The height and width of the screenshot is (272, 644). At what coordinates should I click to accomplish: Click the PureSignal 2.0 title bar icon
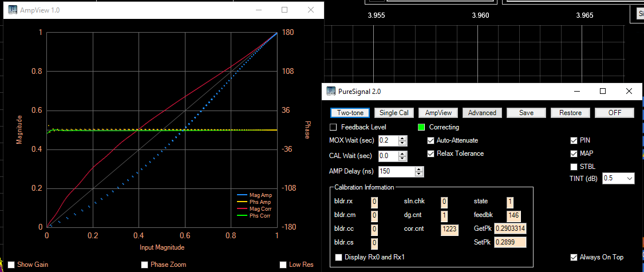coord(331,91)
